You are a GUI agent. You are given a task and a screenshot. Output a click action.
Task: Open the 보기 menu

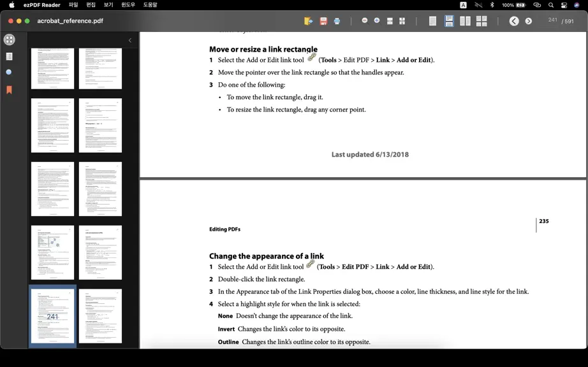point(108,5)
